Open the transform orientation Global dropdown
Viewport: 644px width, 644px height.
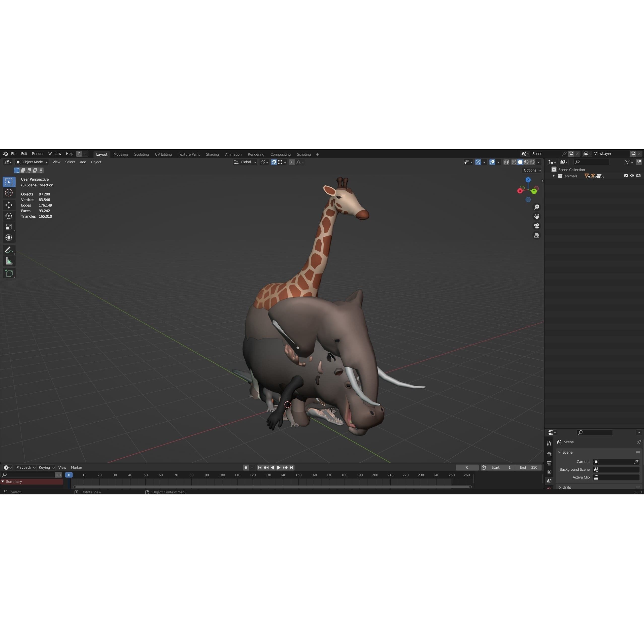[x=246, y=162]
